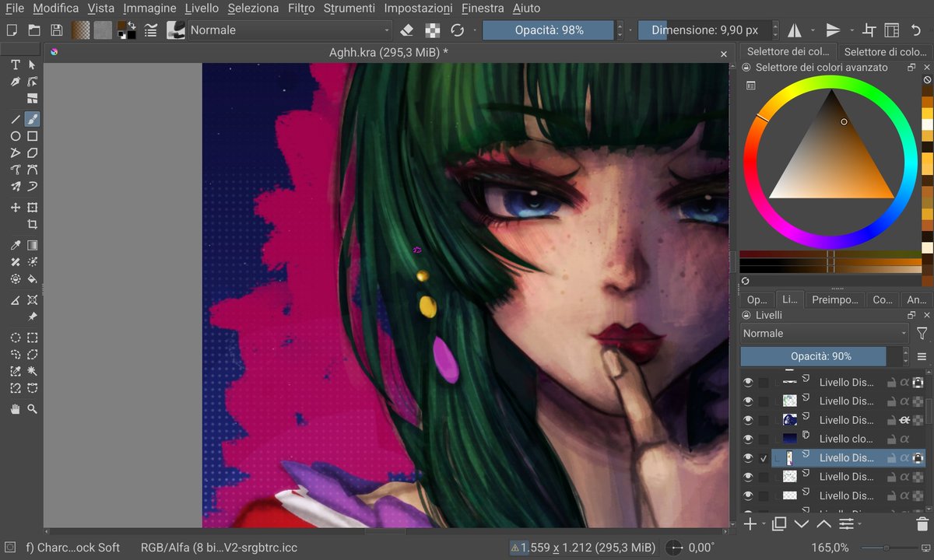Select the Gradient tool

pos(33,246)
